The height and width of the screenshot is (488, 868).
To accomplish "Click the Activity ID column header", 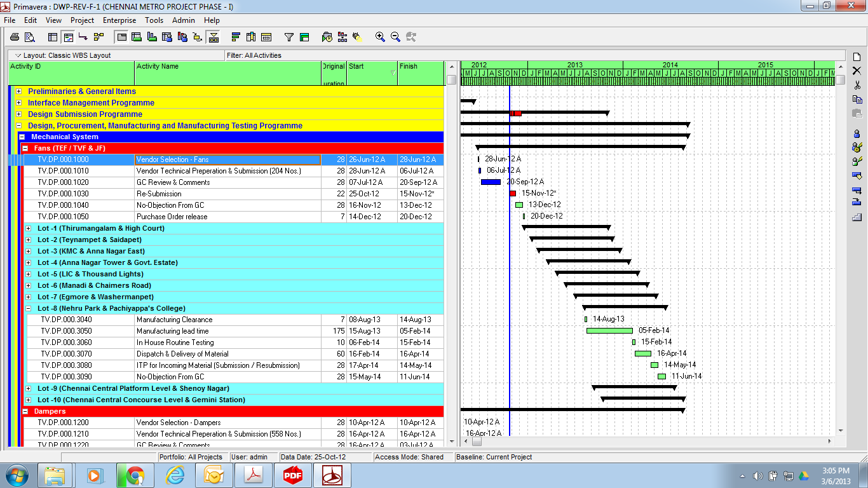I will tap(72, 73).
